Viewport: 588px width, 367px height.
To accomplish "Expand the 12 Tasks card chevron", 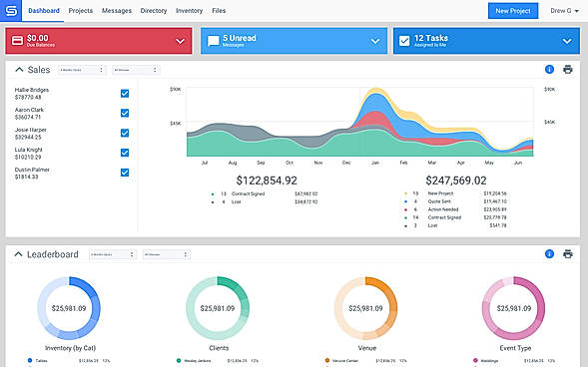I will tap(567, 41).
